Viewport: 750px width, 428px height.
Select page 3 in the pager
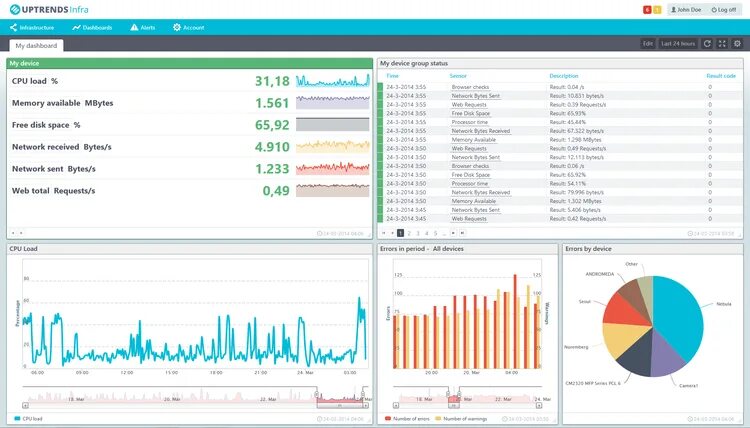coord(418,233)
